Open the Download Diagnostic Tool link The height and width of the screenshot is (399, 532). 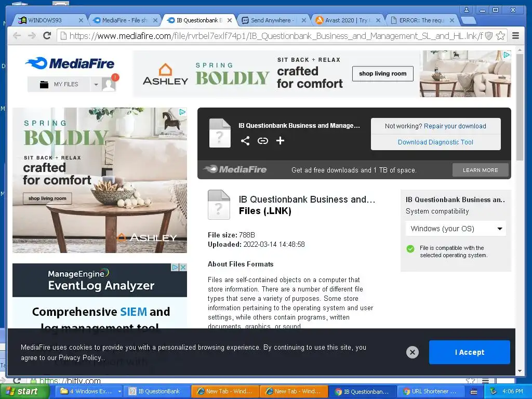pyautogui.click(x=435, y=142)
